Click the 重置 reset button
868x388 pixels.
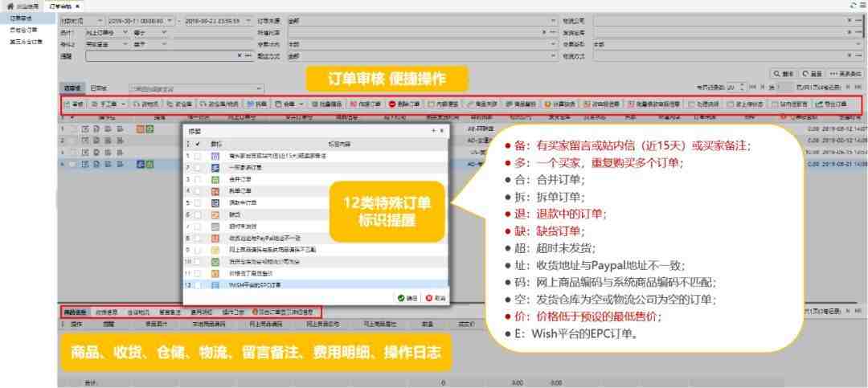(812, 74)
